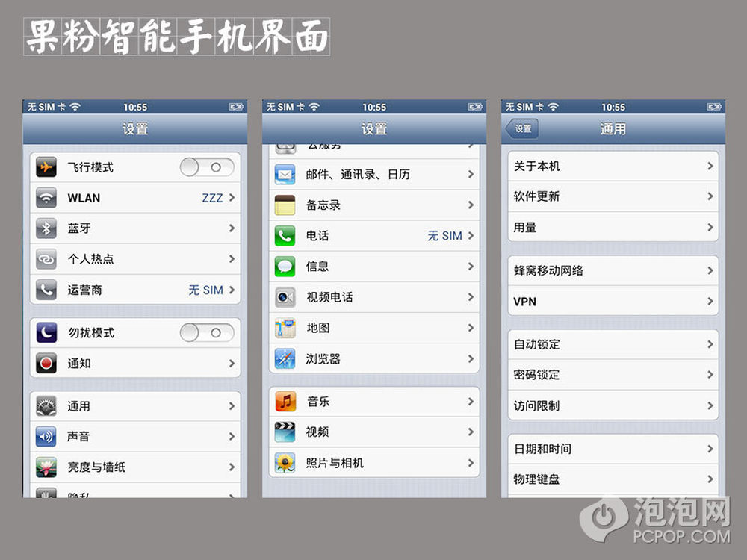Open 软件更新 menu item
This screenshot has width=747, height=560.
613,196
